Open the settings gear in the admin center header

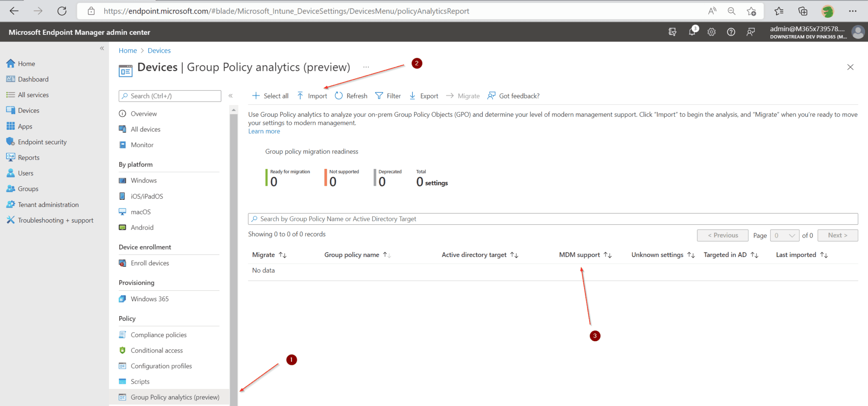pyautogui.click(x=711, y=31)
